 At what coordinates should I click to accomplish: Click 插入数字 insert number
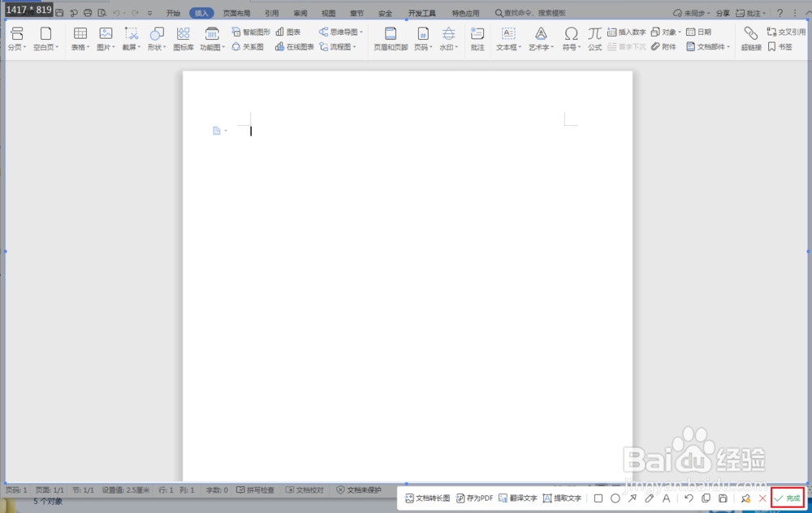click(x=627, y=32)
